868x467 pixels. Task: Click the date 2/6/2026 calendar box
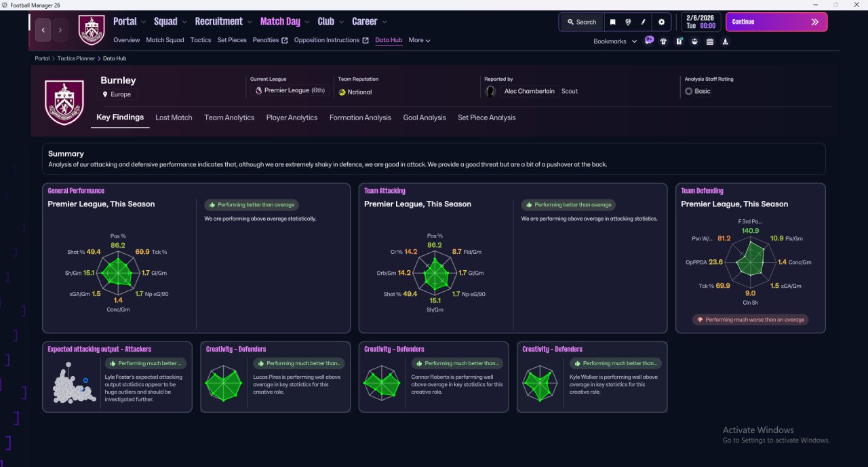[x=701, y=22]
